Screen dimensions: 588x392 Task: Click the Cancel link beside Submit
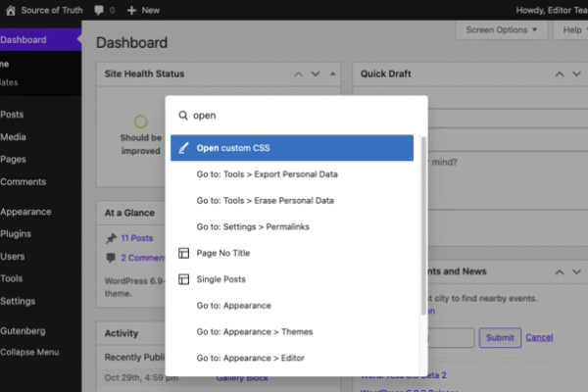pyautogui.click(x=539, y=337)
